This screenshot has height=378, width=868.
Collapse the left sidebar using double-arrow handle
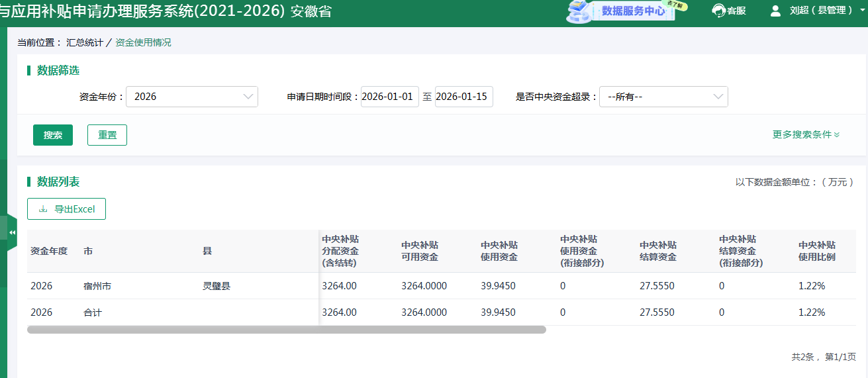pyautogui.click(x=12, y=232)
